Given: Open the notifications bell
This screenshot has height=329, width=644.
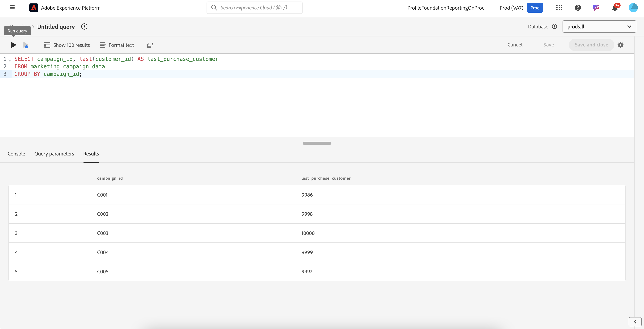Looking at the screenshot, I should coord(614,8).
